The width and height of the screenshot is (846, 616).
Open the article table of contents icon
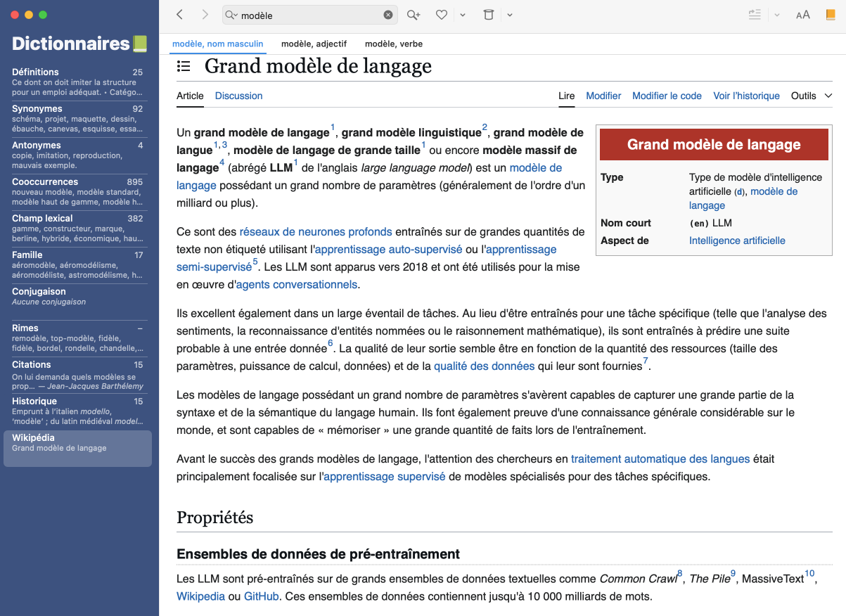[184, 67]
